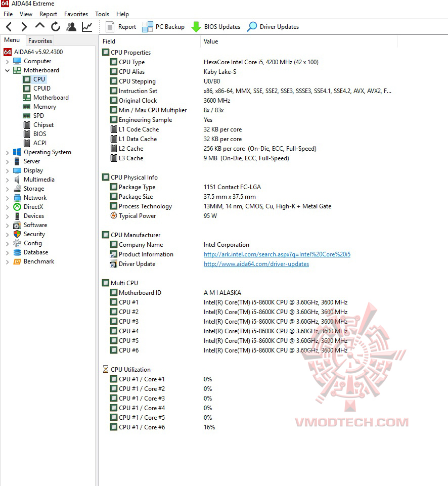
Task: Click the Multimedia speaker icon
Action: (x=17, y=180)
